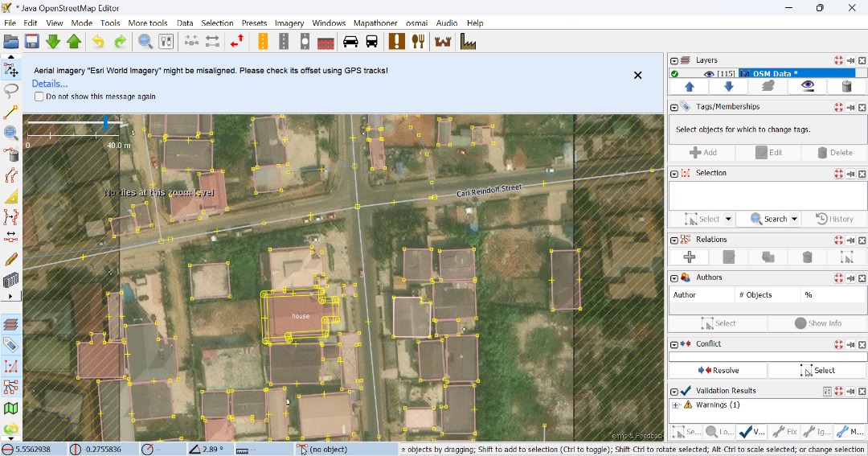Click the Search button in the Selection panel

click(x=769, y=219)
